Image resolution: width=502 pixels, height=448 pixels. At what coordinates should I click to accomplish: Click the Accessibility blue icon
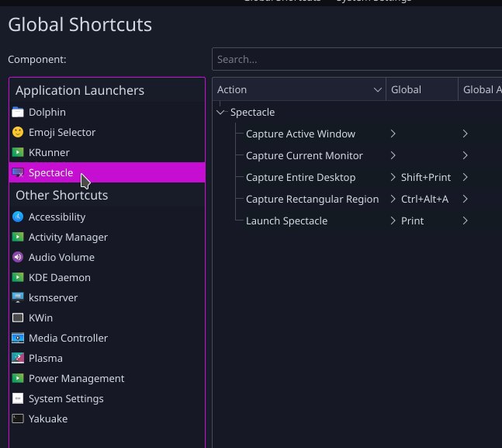coord(18,217)
